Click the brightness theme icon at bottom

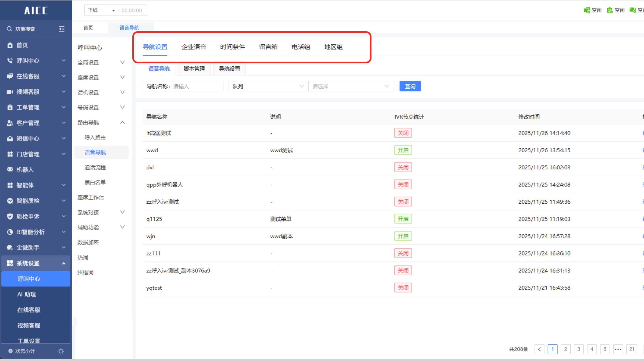(x=61, y=351)
